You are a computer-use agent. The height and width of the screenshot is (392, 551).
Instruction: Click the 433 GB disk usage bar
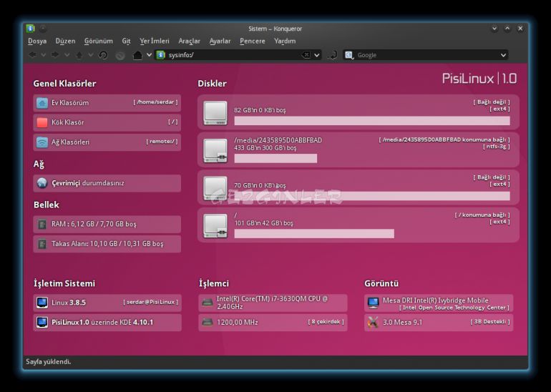275,158
